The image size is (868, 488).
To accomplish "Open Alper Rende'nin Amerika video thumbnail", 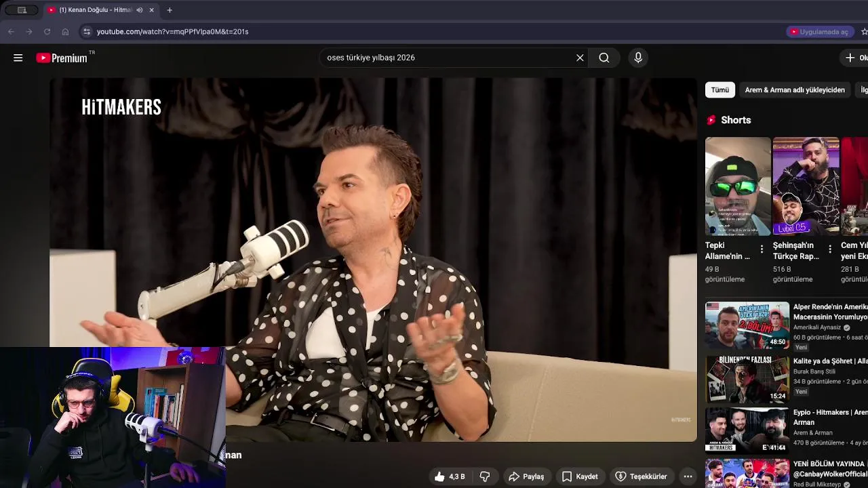I will coord(747,325).
